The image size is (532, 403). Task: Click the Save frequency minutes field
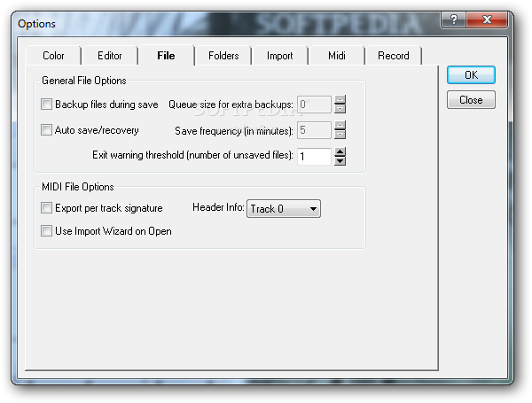click(314, 130)
